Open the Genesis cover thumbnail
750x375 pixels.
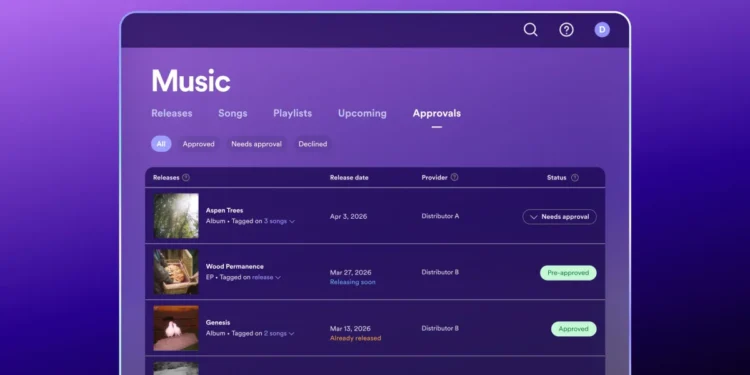click(176, 328)
